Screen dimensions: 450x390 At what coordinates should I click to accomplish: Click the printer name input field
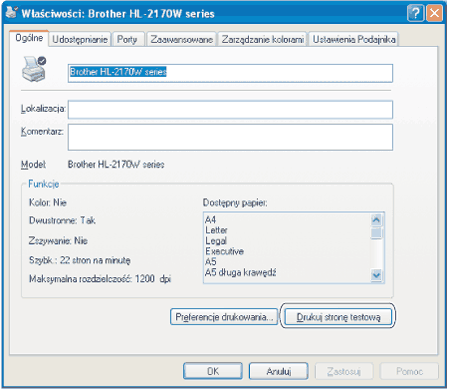click(x=230, y=73)
